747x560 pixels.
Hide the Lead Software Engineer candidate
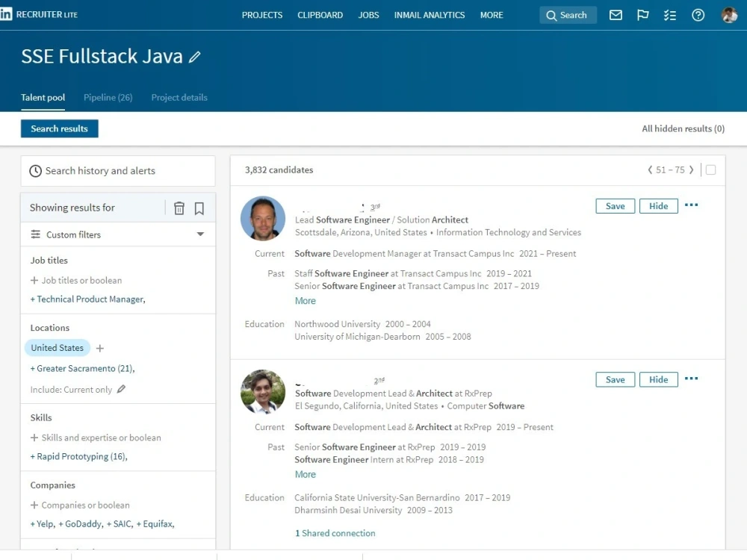[658, 206]
